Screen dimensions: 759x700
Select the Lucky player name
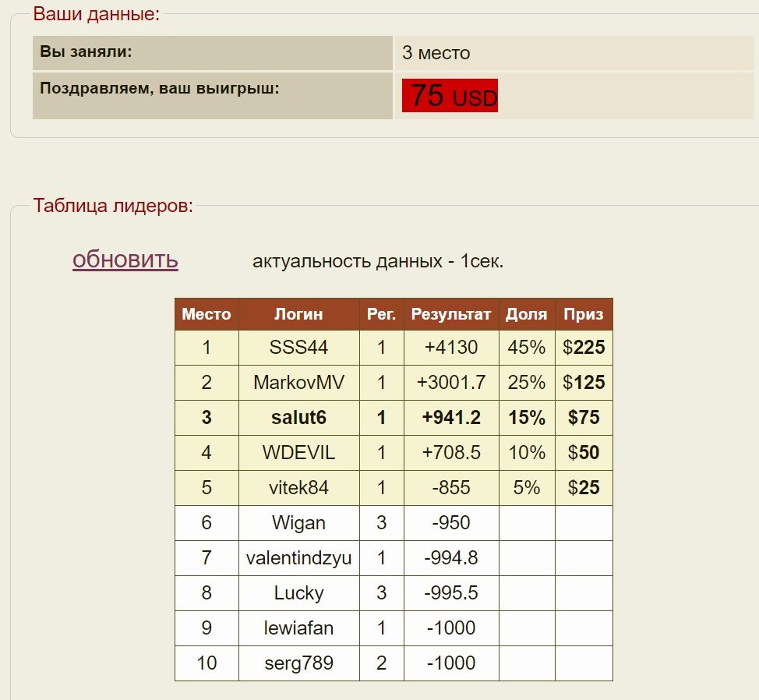click(x=298, y=593)
